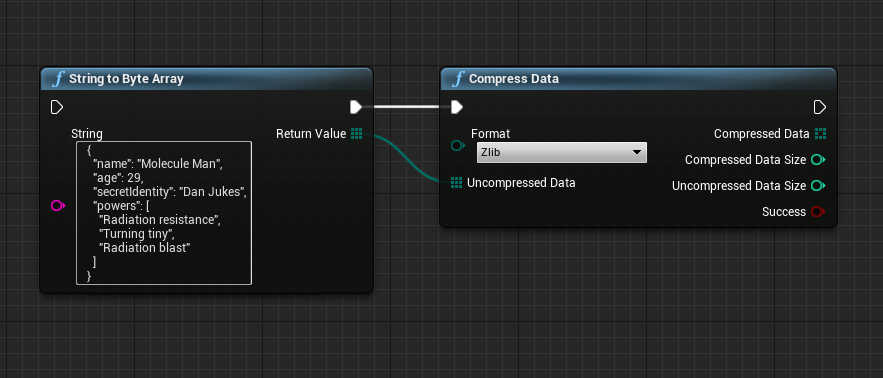Screen dimensions: 883x378
Task: Select the String to Byte Array node title
Action: pyautogui.click(x=126, y=79)
